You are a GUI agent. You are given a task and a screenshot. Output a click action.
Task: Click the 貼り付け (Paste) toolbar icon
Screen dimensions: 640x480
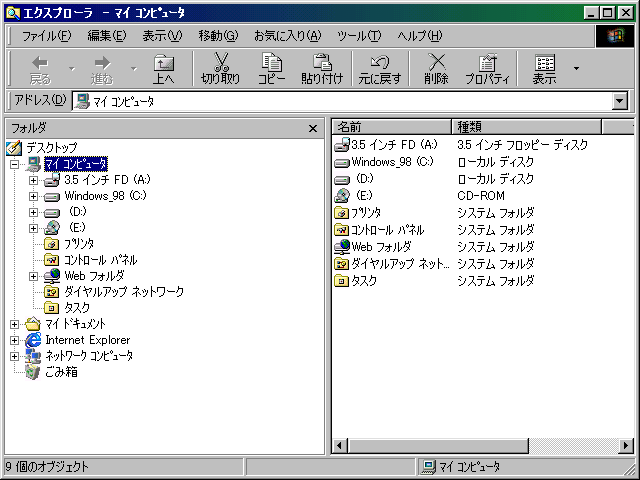pos(322,62)
